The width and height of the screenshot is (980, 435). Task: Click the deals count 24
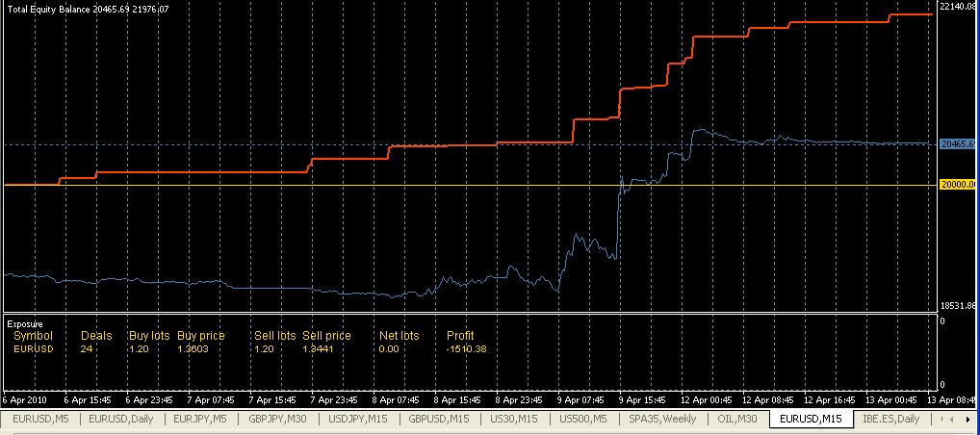click(87, 348)
